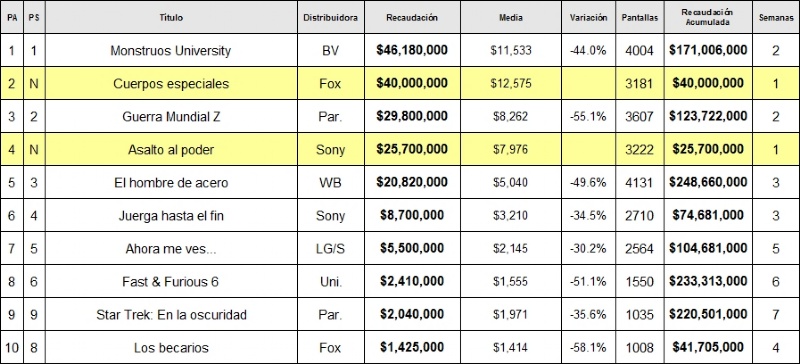Image resolution: width=800 pixels, height=364 pixels.
Task: Click the Monstruos University title cell
Action: coord(171,51)
